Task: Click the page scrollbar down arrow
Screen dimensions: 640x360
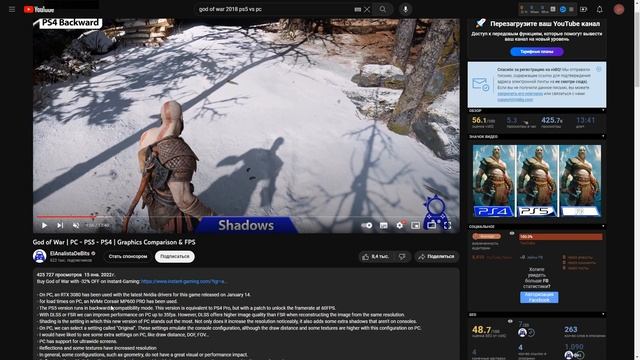Action: 636,357
